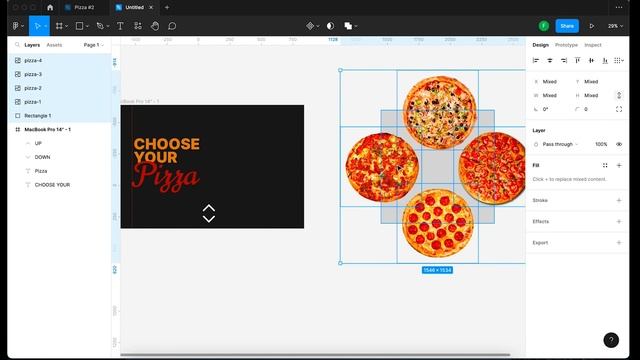Screen dimensions: 640x360
Task: Select the Rectangle shape tool
Action: (80, 26)
